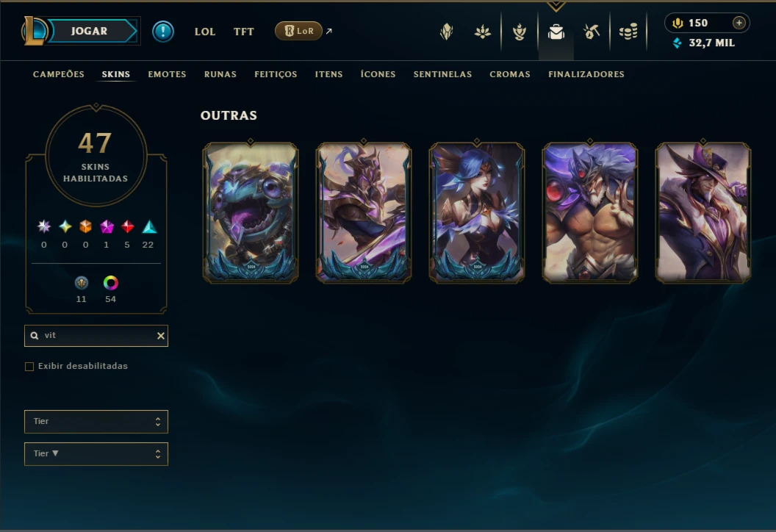776x532 pixels.
Task: Go to the TFT section link
Action: point(243,32)
